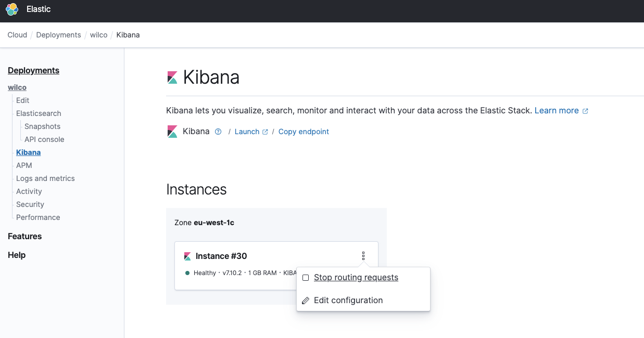
Task: Launch Kibana via the Launch link
Action: coord(247,132)
